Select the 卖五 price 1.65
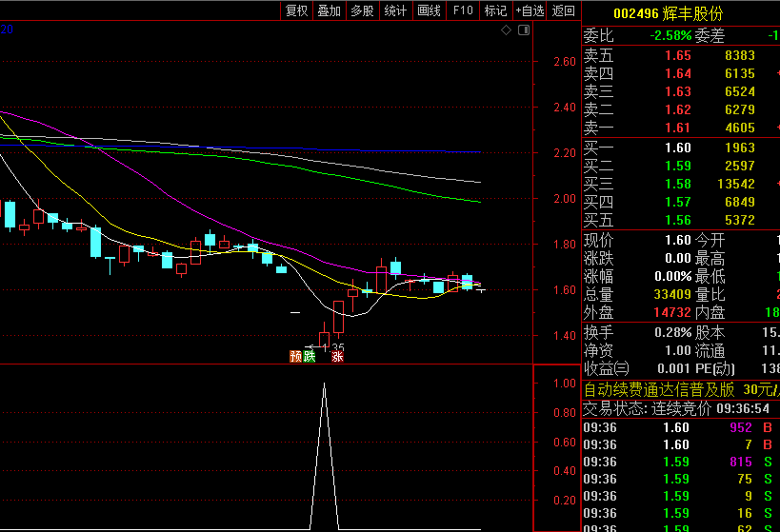This screenshot has height=532, width=780. pyautogui.click(x=678, y=55)
